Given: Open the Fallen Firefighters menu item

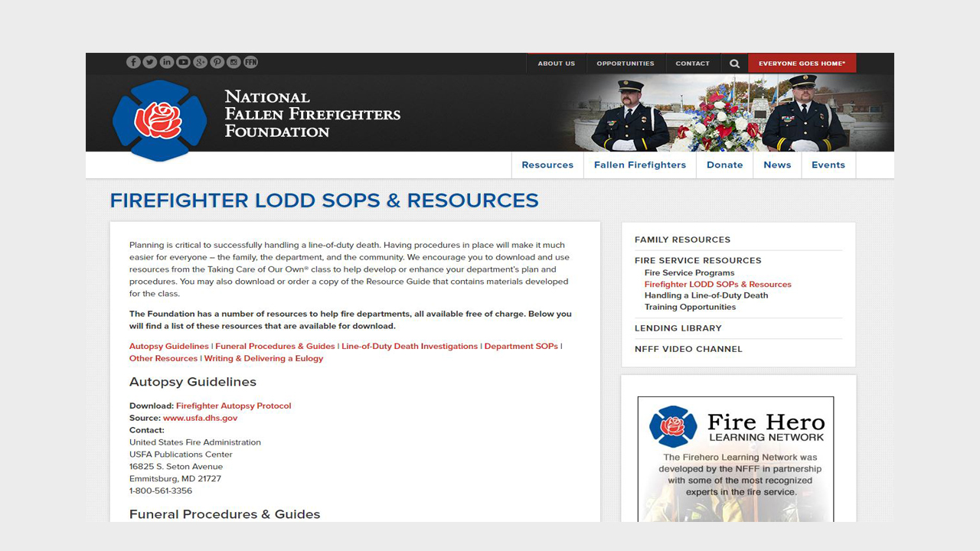Looking at the screenshot, I should 640,165.
